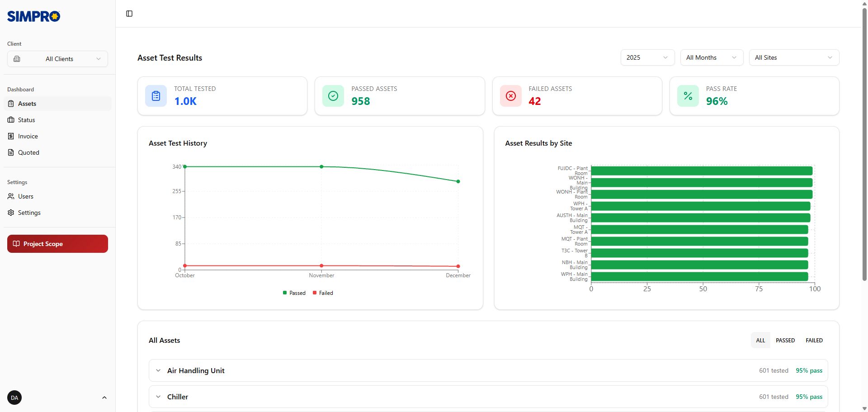Click the FUJDC - Plant Room bar

click(x=701, y=171)
